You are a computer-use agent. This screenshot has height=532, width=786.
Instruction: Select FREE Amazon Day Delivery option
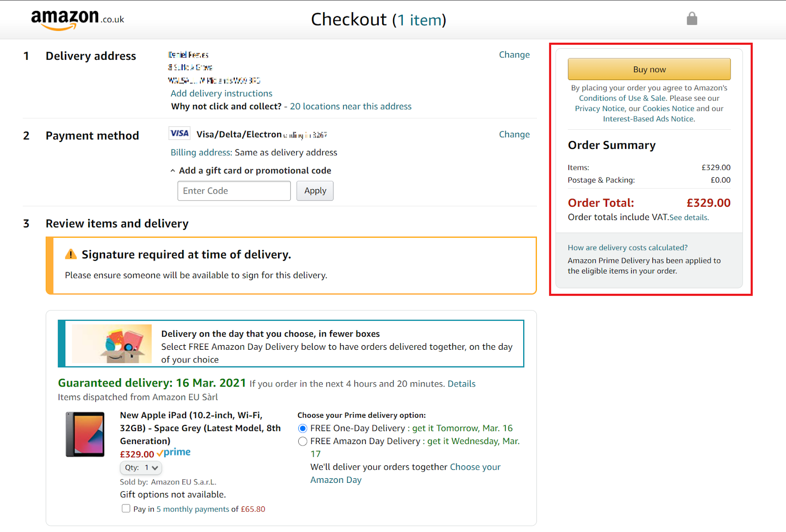(303, 441)
